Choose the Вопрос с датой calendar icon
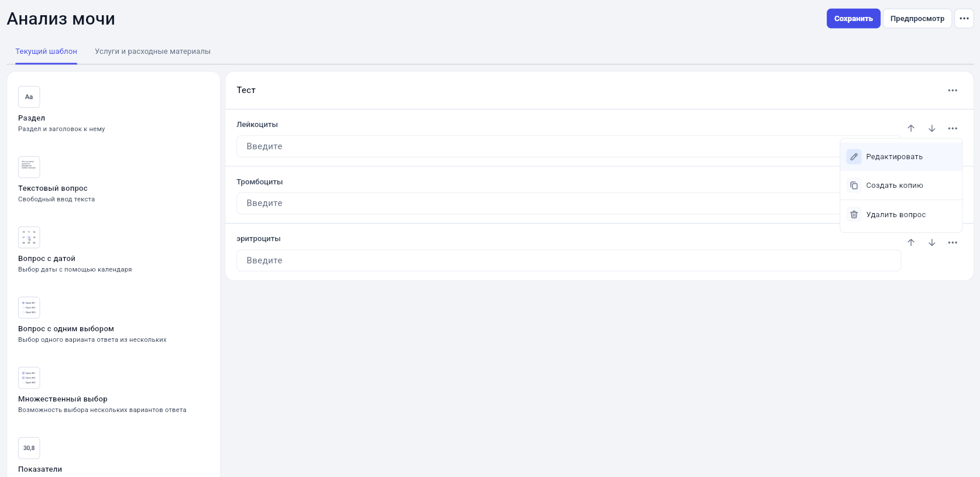Screen dimensions: 980x477 point(29,237)
